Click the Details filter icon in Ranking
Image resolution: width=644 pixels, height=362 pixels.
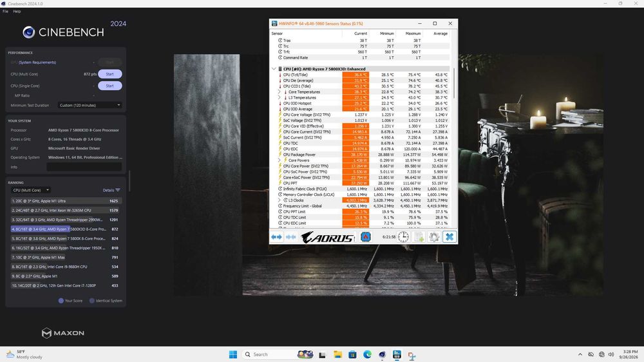pyautogui.click(x=118, y=190)
